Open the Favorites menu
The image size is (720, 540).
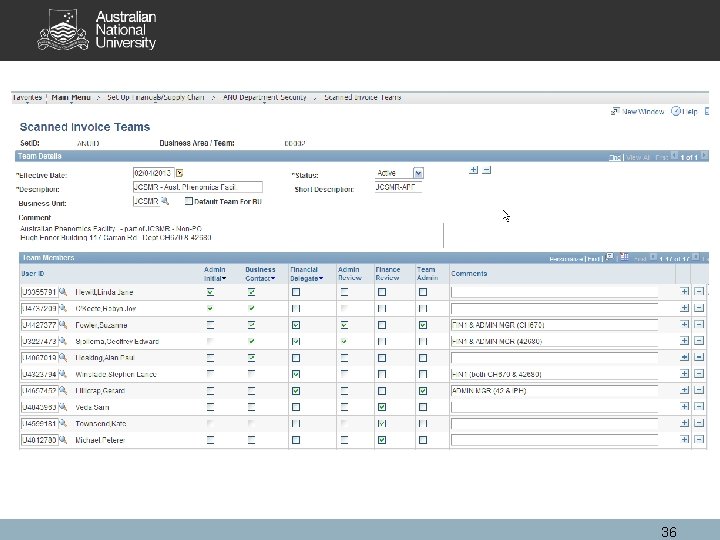point(27,97)
